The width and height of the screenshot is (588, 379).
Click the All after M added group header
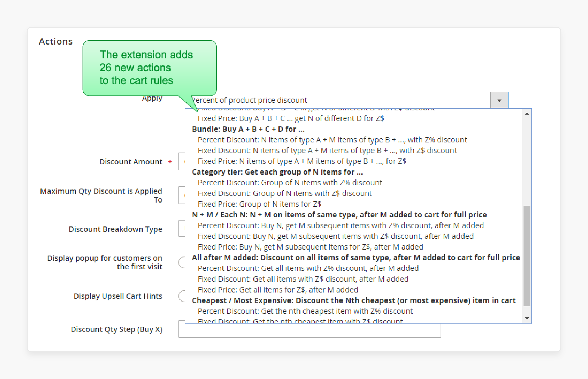pos(356,258)
